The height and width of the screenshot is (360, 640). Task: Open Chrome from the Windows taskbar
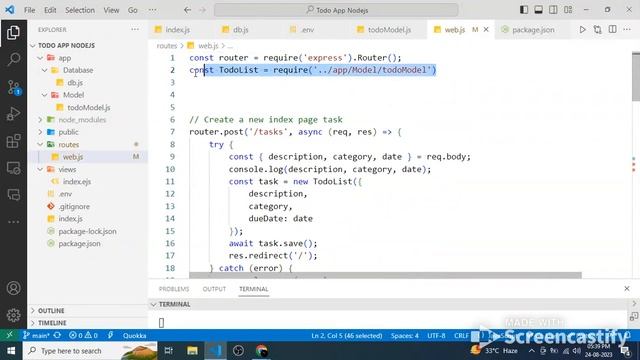point(261,351)
